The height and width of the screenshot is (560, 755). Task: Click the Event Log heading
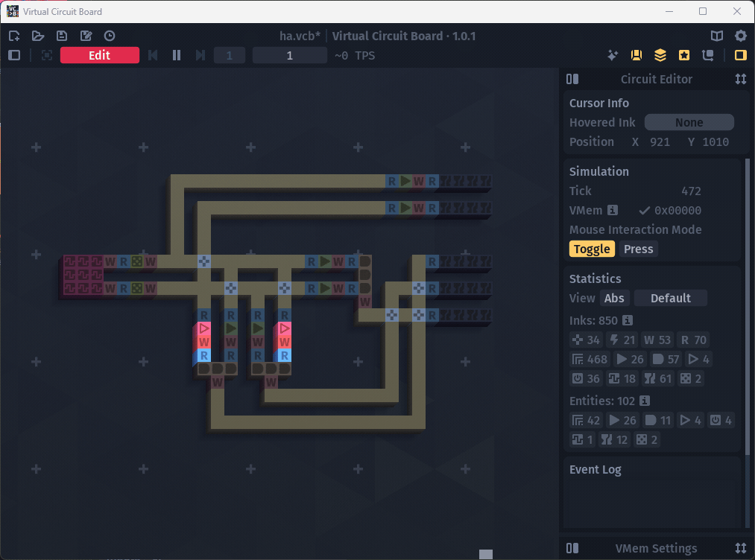coord(596,470)
